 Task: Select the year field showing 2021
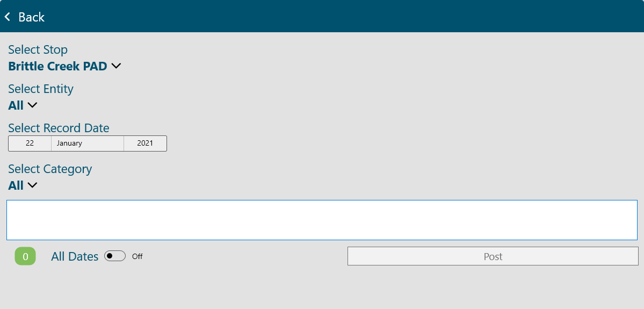145,143
